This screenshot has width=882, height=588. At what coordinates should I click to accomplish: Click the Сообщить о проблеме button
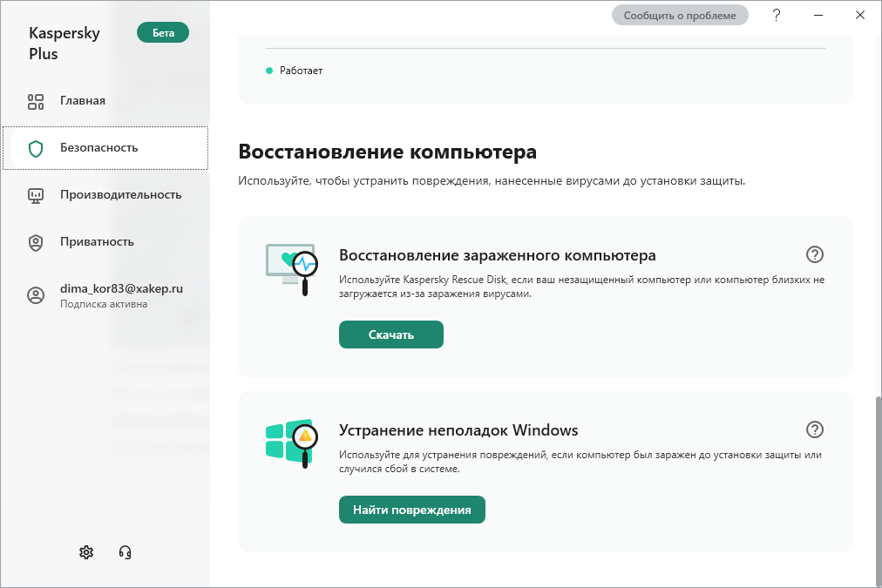point(680,15)
